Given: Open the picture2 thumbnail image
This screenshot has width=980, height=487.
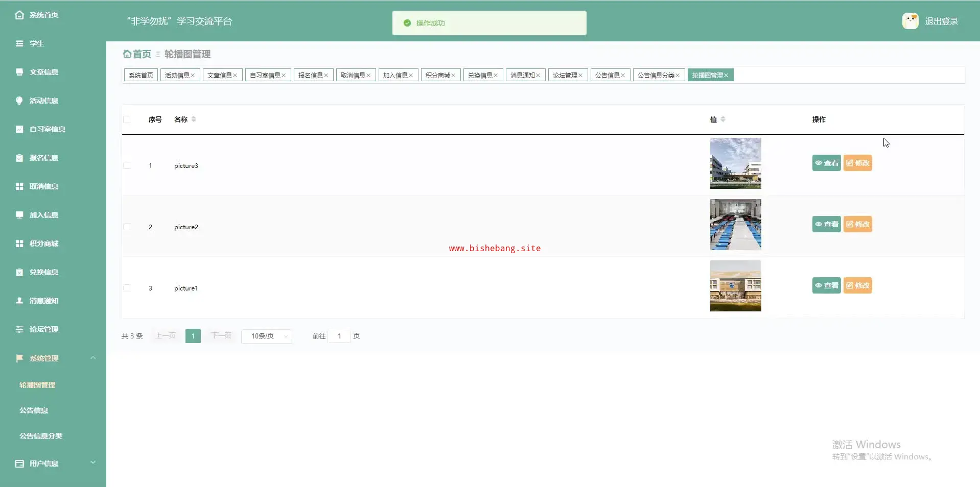Looking at the screenshot, I should (x=736, y=225).
